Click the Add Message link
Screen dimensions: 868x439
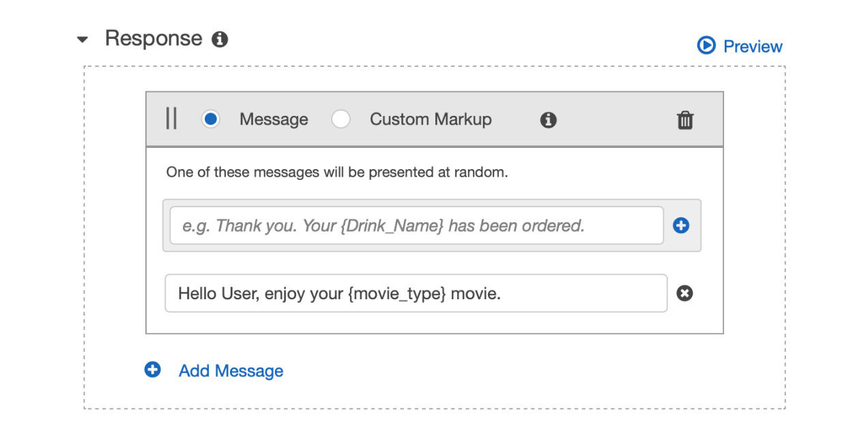(x=231, y=371)
